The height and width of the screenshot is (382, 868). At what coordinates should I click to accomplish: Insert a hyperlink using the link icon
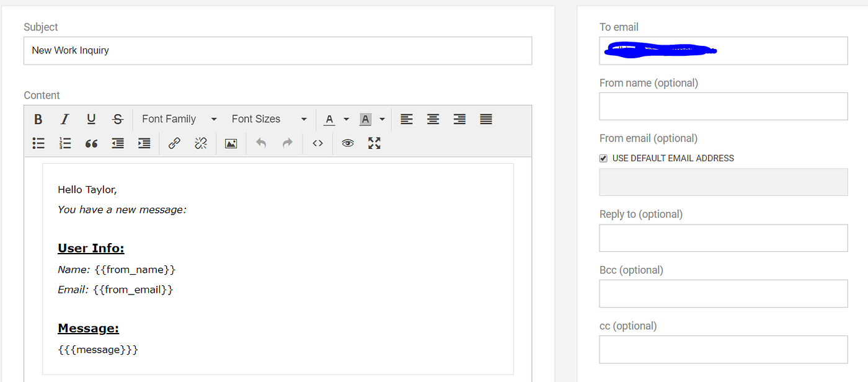174,143
